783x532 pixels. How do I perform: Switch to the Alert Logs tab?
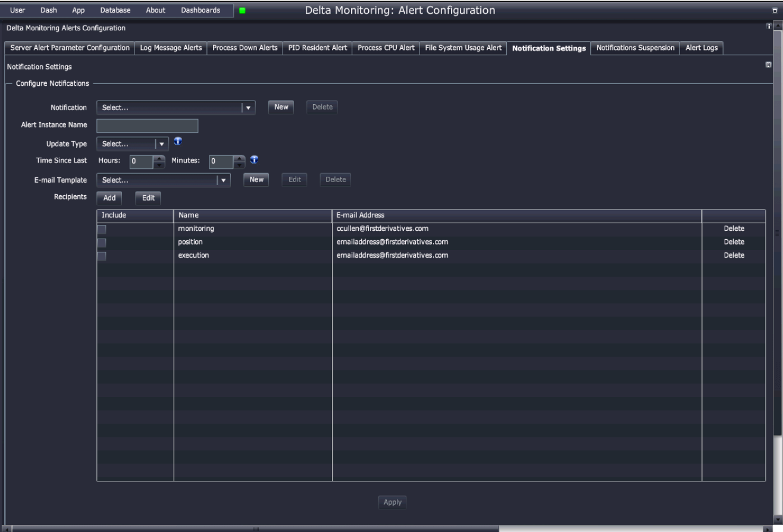[x=701, y=48]
